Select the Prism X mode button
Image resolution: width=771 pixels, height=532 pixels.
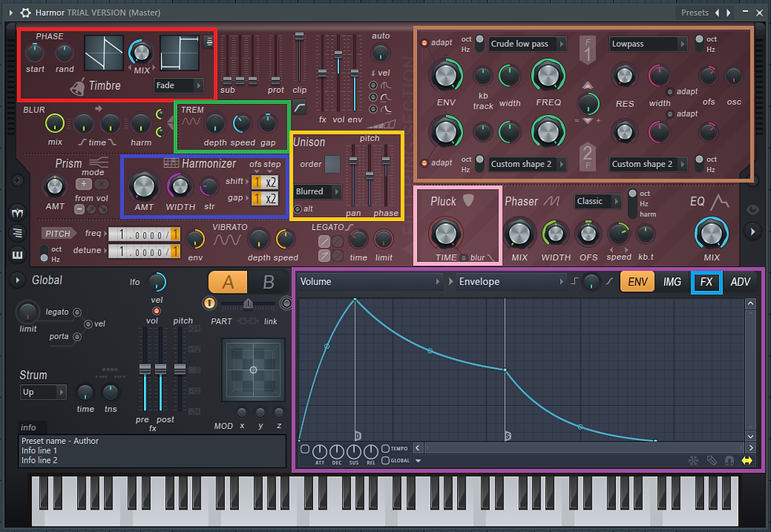(x=101, y=184)
